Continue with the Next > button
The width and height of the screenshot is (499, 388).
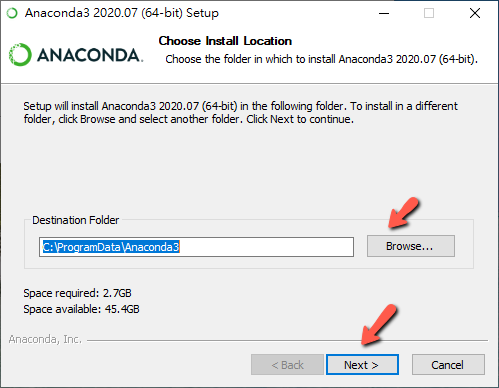pos(362,365)
